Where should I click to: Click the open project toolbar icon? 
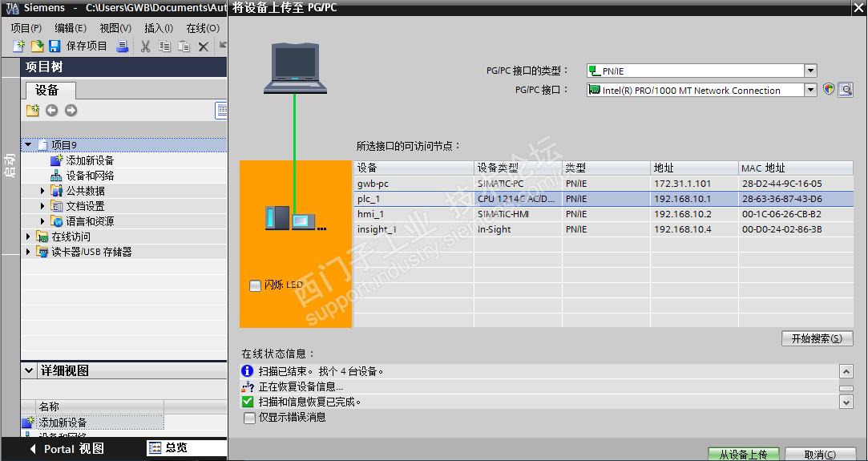click(x=37, y=46)
